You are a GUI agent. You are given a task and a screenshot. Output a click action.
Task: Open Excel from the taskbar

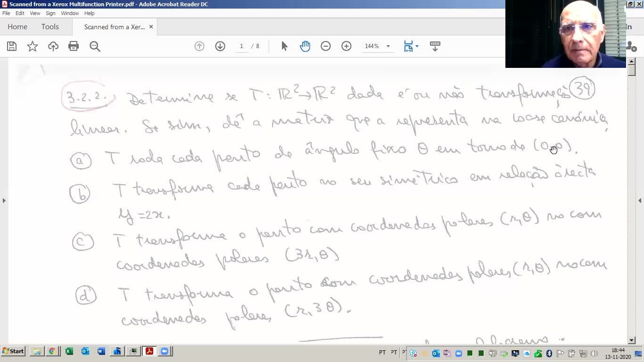[69, 351]
